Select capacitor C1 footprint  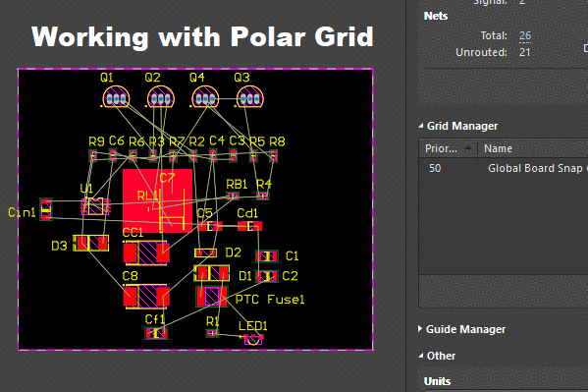(x=267, y=256)
